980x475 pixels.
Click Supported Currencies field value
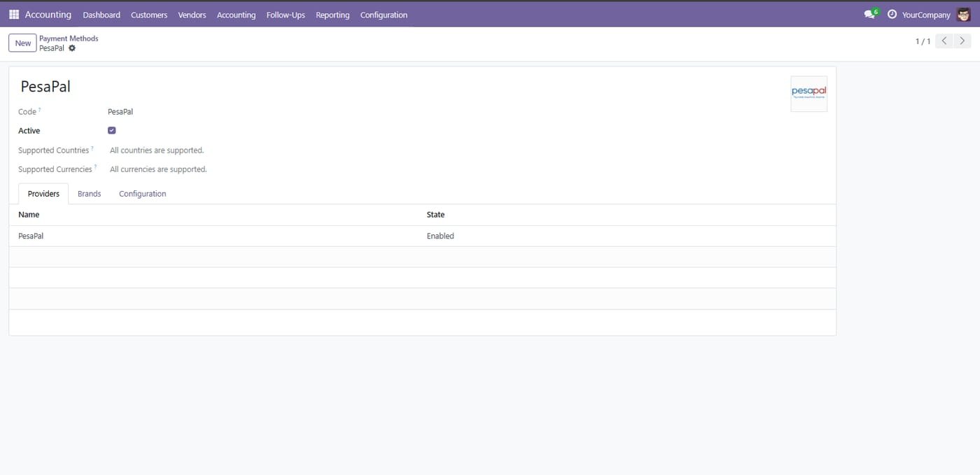[158, 169]
